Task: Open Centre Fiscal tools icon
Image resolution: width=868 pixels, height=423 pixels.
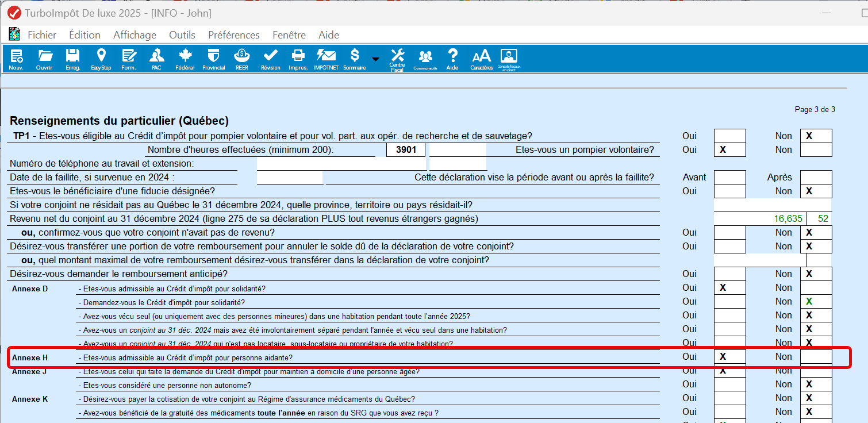Action: (397, 60)
